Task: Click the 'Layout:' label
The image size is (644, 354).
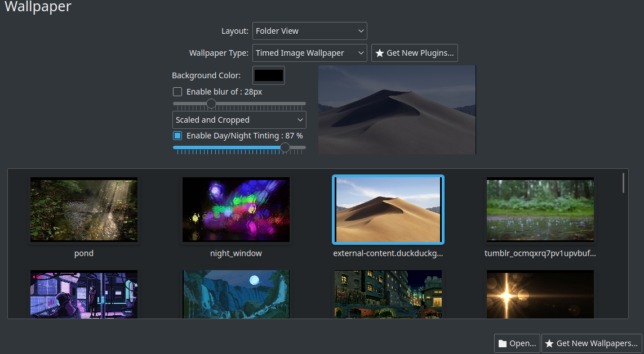Action: point(235,31)
